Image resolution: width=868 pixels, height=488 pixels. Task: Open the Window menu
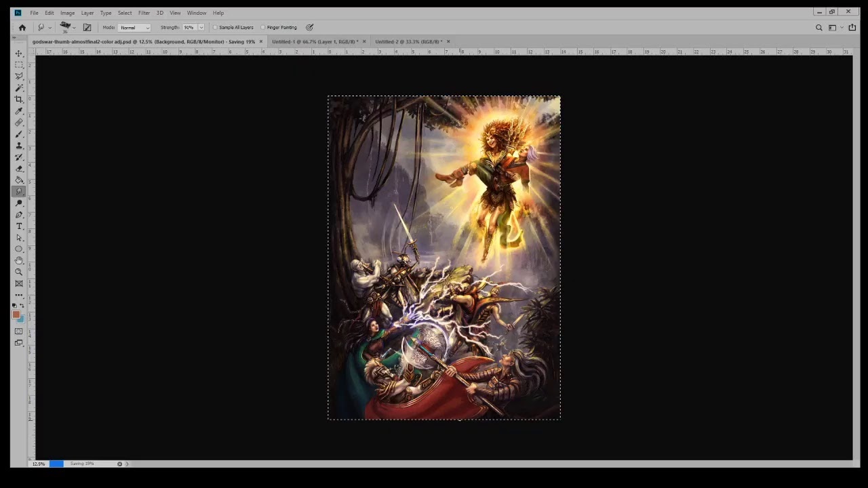click(x=197, y=13)
